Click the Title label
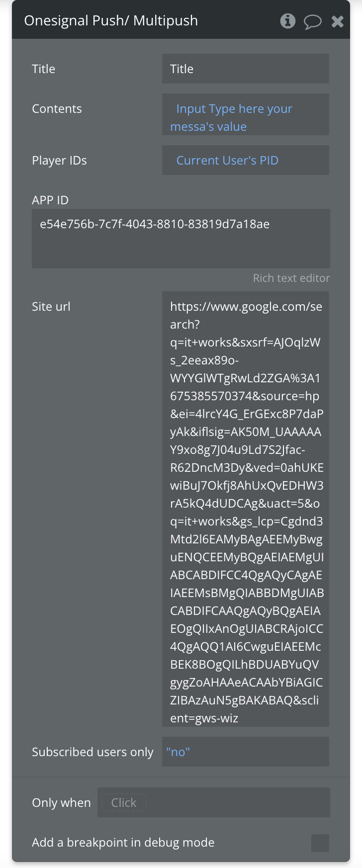362x868 pixels. (x=43, y=69)
